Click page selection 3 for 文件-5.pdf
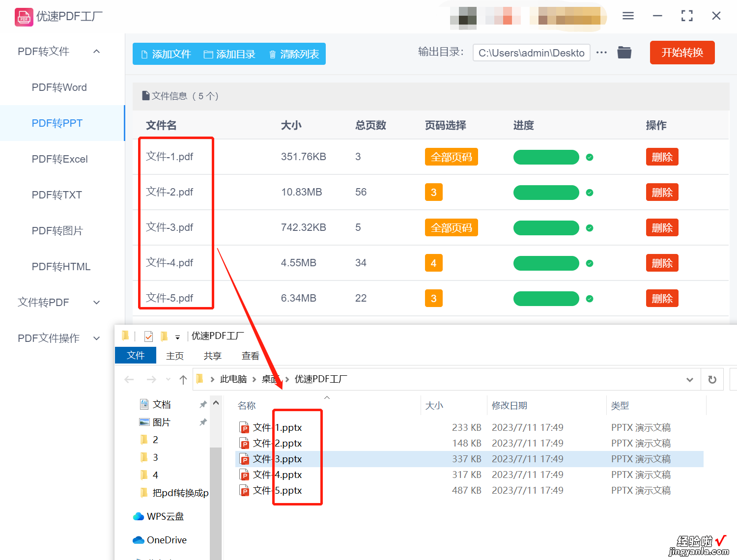Screen dimensions: 737x560 pos(434,299)
